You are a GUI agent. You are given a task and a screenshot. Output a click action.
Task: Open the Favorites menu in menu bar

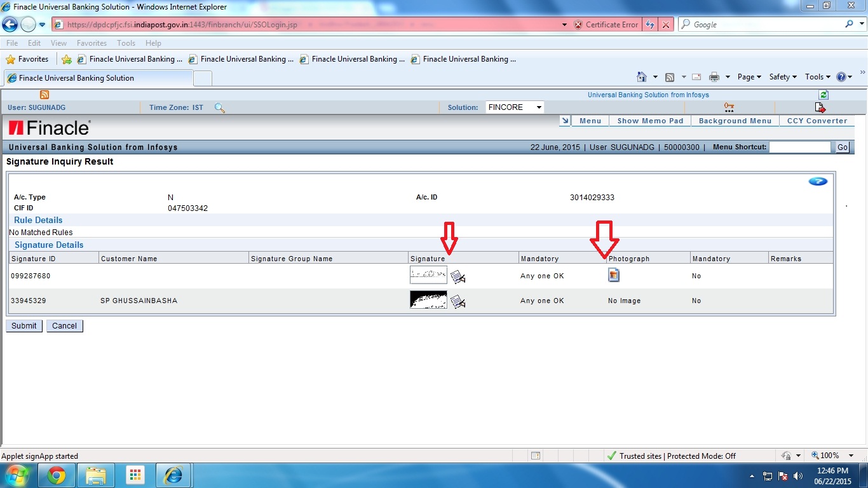pos(92,43)
